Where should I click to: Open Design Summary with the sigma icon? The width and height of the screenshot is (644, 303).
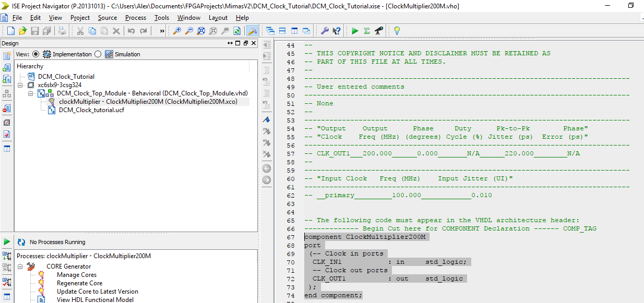click(366, 30)
